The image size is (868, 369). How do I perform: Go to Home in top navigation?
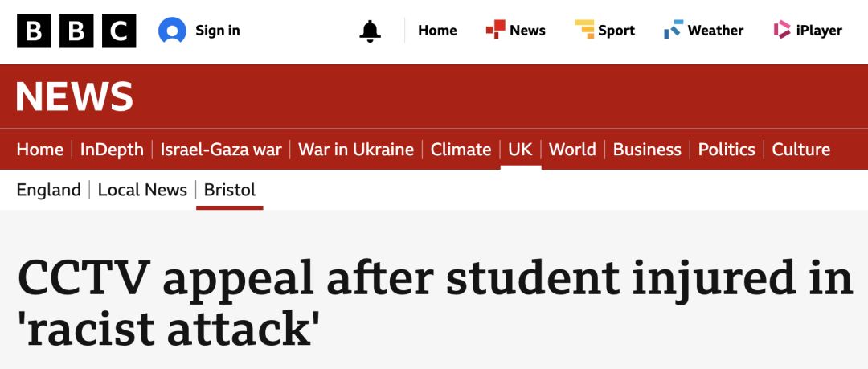click(437, 31)
